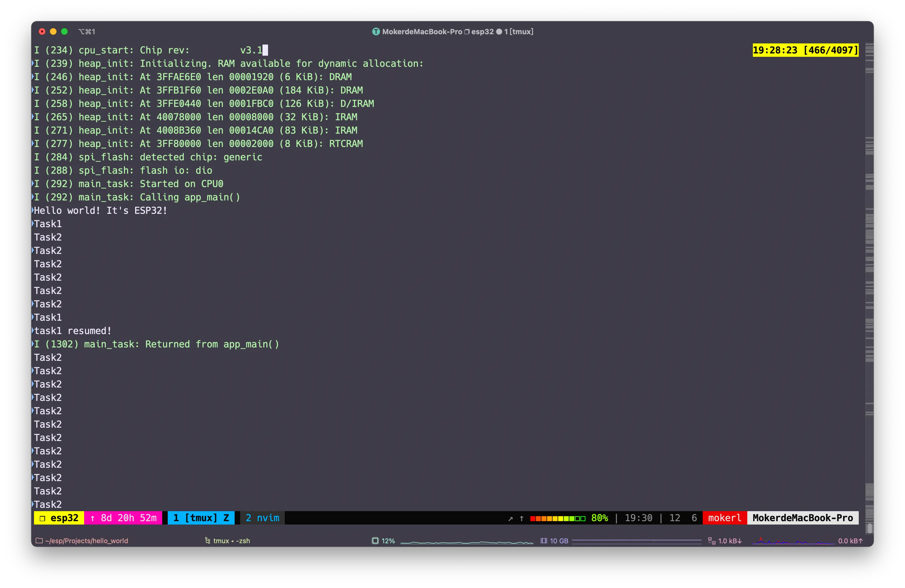
Task: Click the teal T icon in window title
Action: tap(376, 31)
